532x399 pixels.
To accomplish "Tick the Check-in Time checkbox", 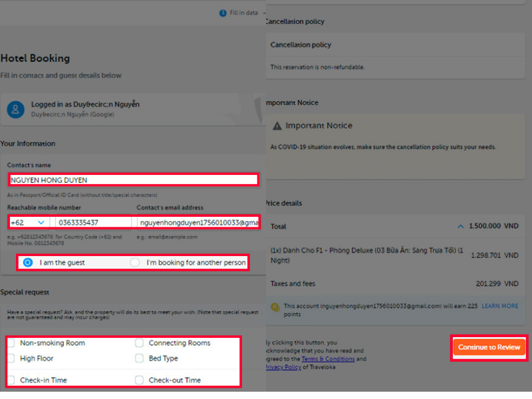I will (x=11, y=380).
